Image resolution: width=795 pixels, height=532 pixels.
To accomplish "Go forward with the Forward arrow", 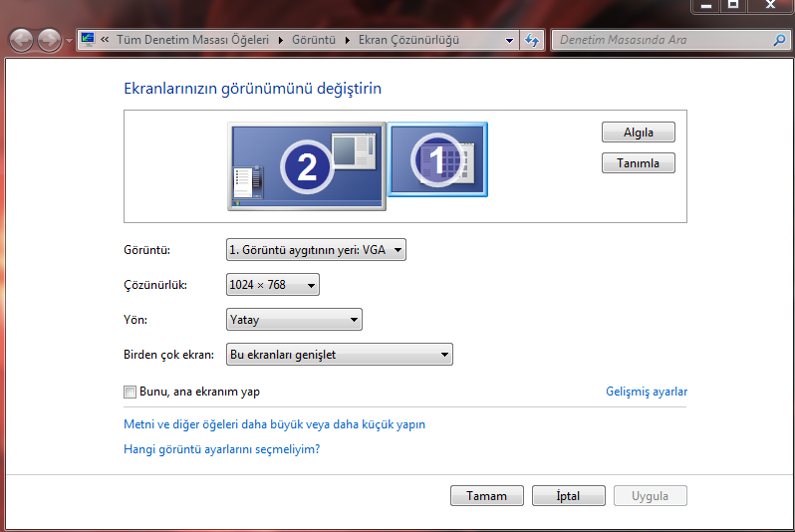I will (x=50, y=40).
